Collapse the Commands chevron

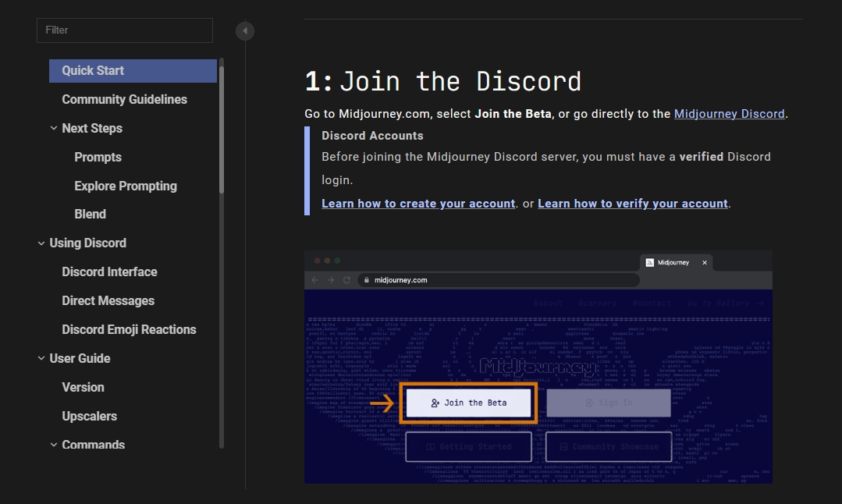[x=54, y=445]
